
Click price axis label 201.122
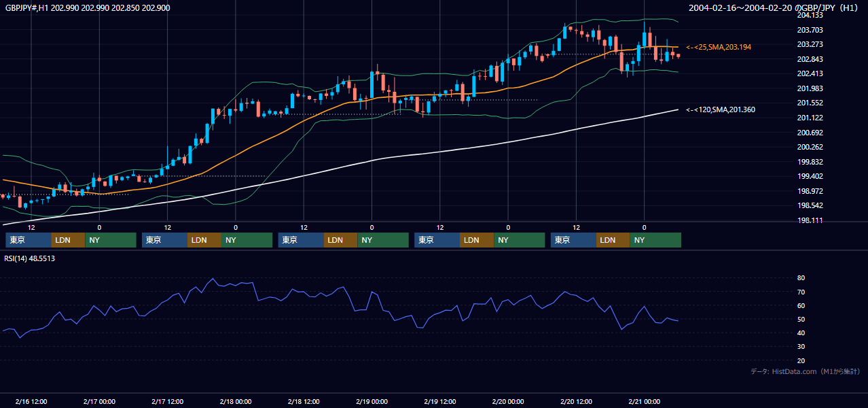[809, 118]
